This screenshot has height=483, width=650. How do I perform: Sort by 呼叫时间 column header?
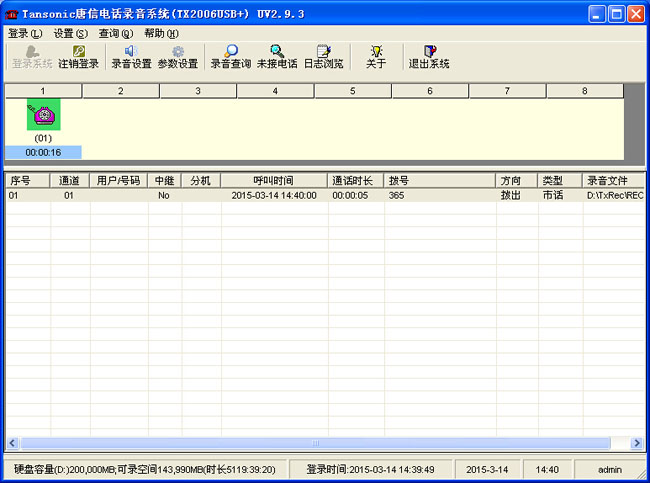[275, 181]
